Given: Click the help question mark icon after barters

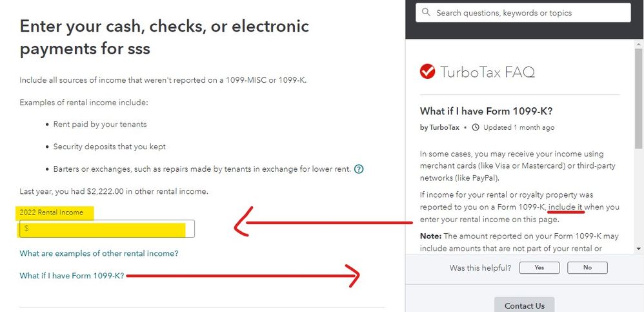Looking at the screenshot, I should coord(359,169).
